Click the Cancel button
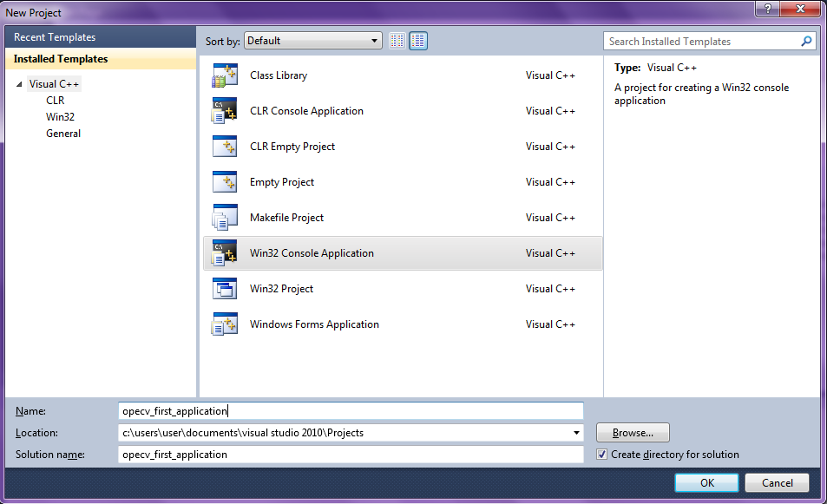Screen dimensions: 827x504 [x=777, y=483]
